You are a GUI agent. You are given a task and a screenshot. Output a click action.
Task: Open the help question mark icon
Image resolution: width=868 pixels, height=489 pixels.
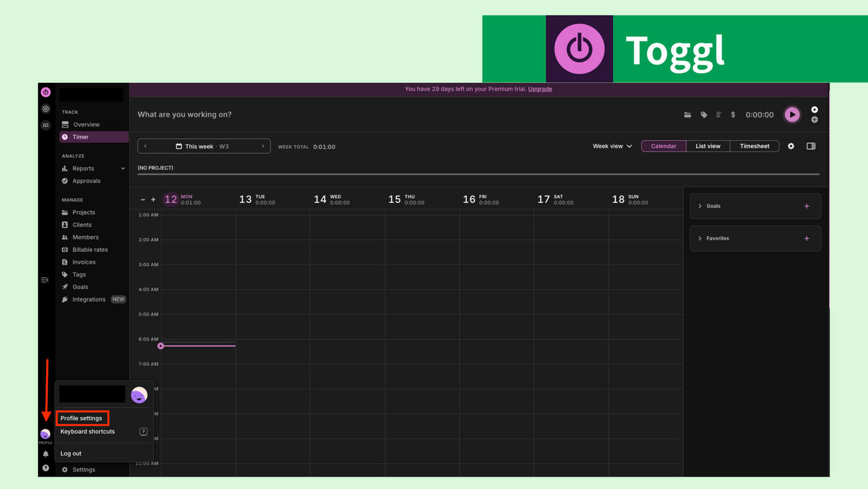[x=45, y=468]
